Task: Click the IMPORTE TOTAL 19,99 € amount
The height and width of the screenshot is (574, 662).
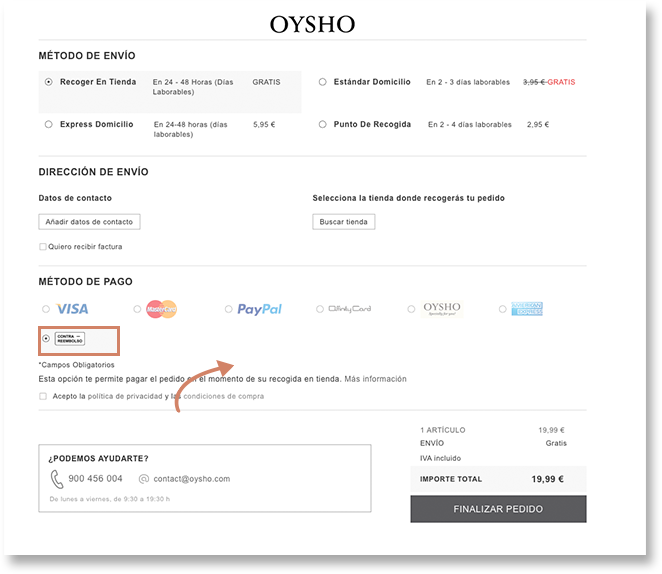Action: 547,479
